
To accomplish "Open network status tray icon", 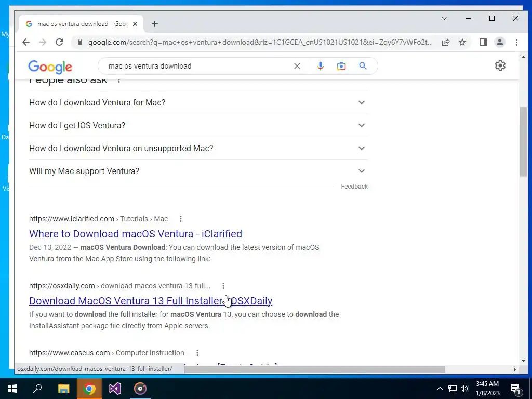I will (453, 389).
